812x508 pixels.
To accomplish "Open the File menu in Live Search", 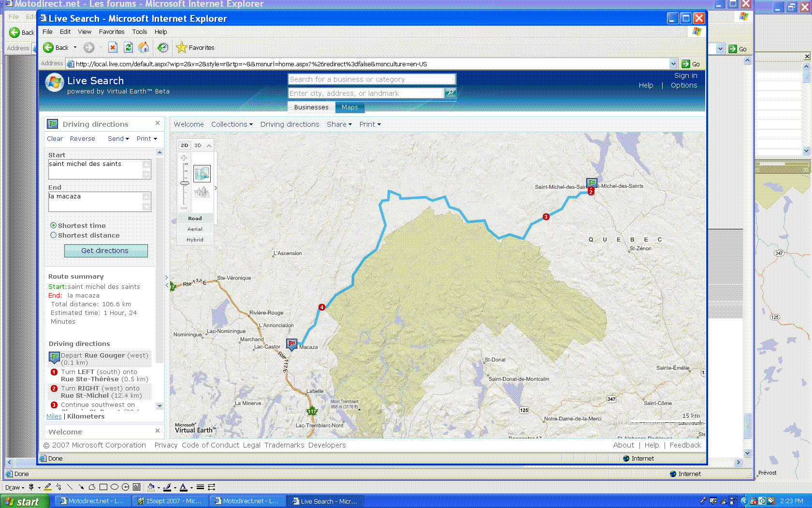I will [47, 31].
